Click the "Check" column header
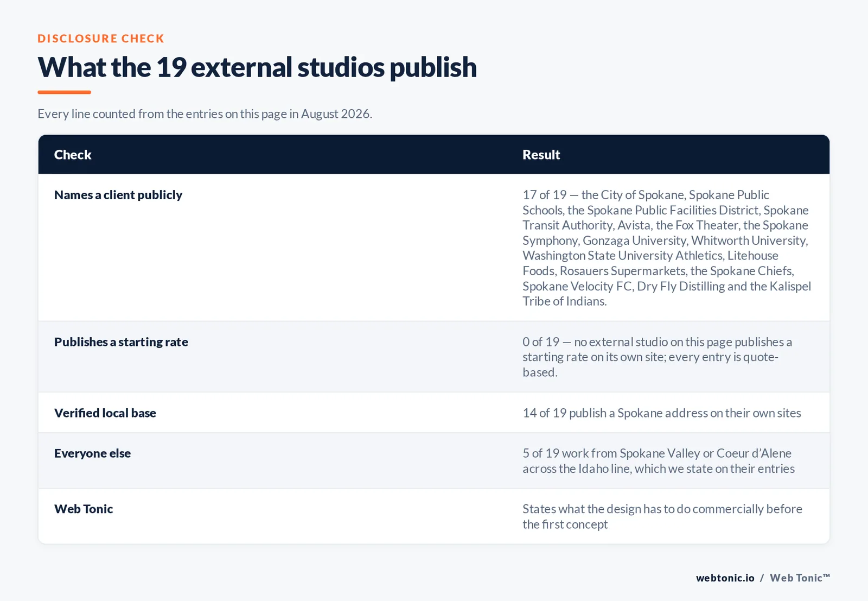 pyautogui.click(x=73, y=155)
